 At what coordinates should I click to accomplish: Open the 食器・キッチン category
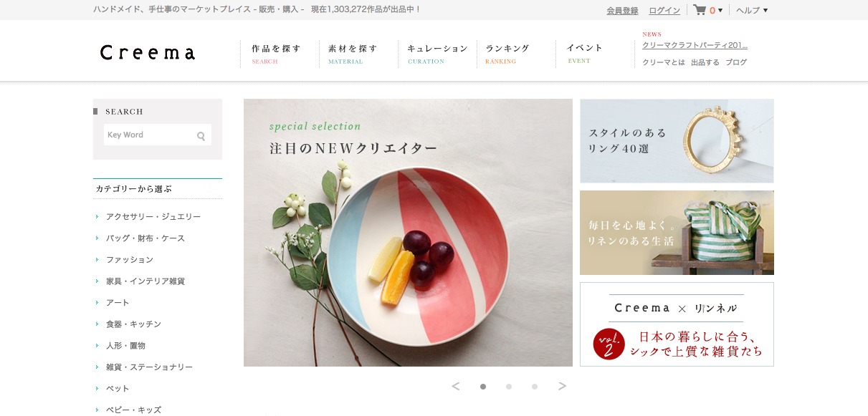[x=133, y=324]
